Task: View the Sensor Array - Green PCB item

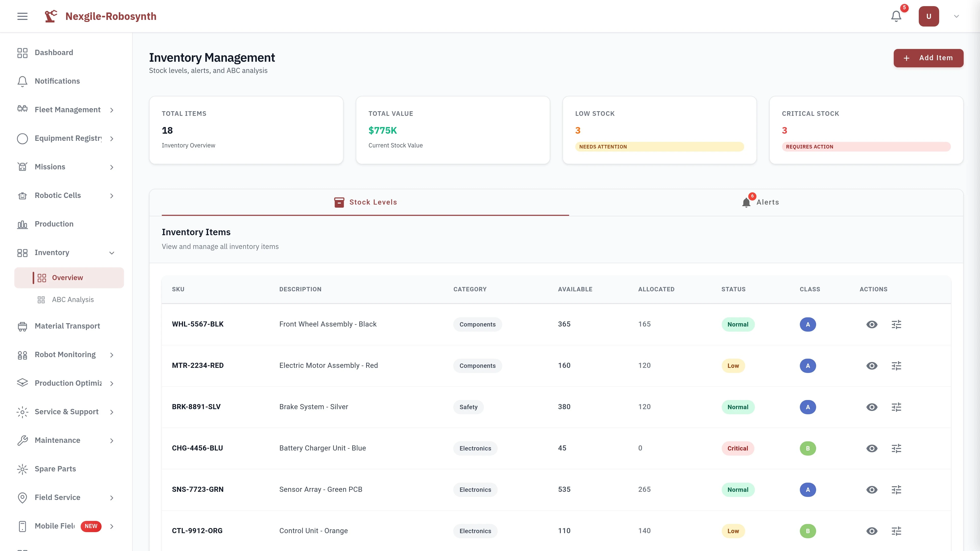Action: (872, 490)
